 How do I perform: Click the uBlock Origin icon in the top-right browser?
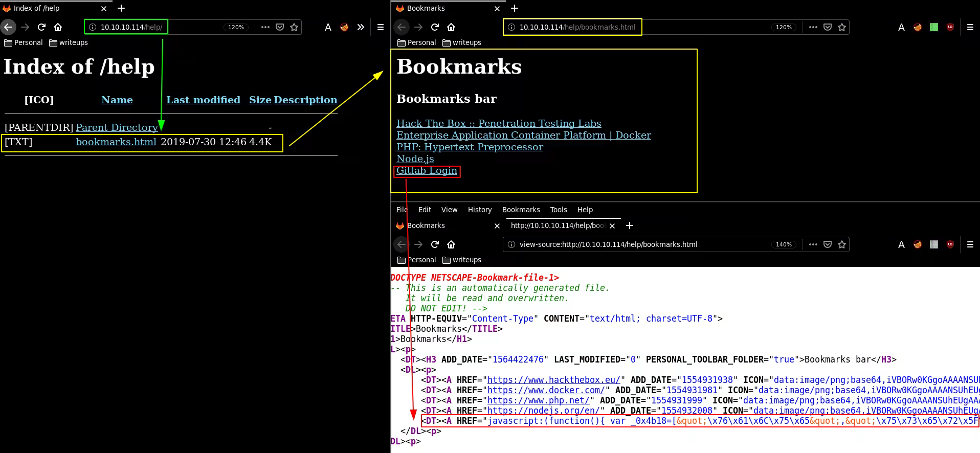click(x=950, y=27)
